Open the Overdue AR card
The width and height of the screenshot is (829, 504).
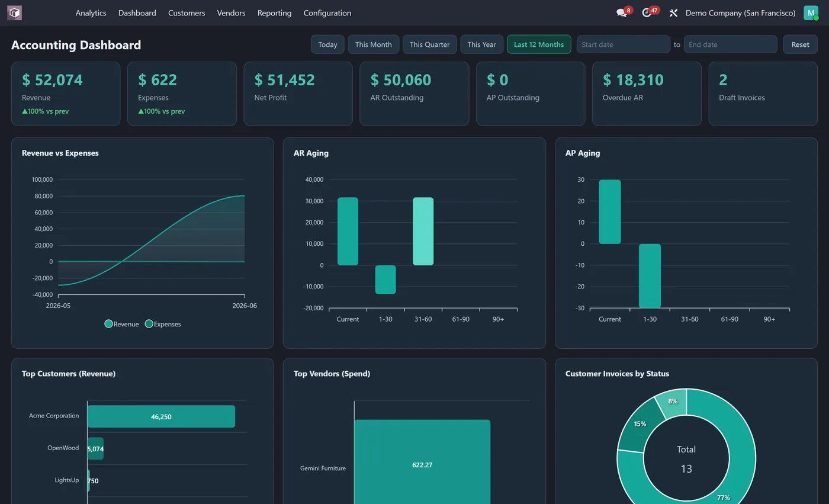tap(647, 94)
